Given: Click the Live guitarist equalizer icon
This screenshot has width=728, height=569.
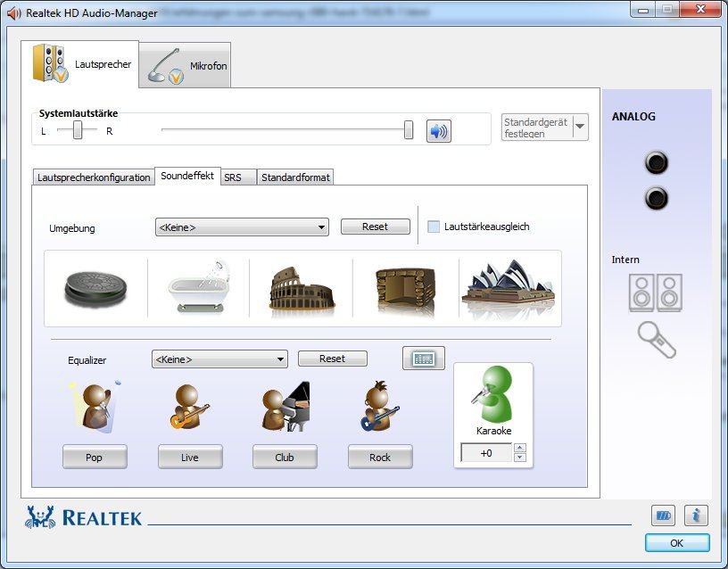Looking at the screenshot, I should [x=188, y=407].
